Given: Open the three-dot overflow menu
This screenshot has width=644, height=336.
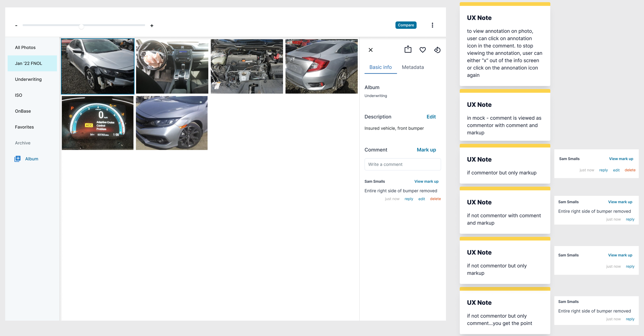Looking at the screenshot, I should (x=432, y=25).
